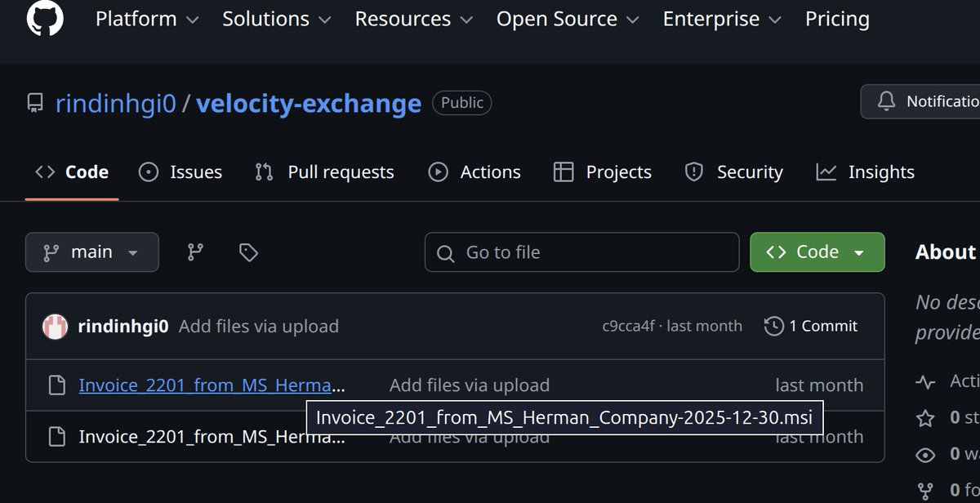Click the stars icon in About sidebar
980x503 pixels.
coord(925,418)
